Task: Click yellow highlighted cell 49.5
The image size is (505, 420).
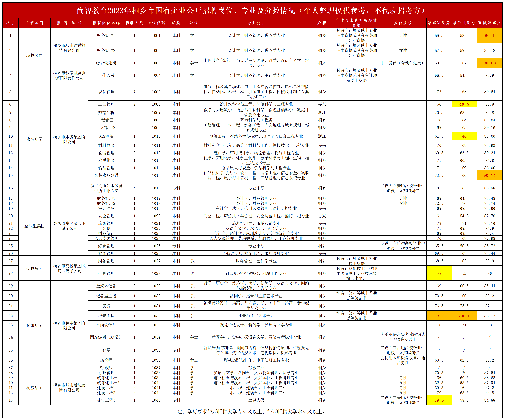Action: point(464,104)
